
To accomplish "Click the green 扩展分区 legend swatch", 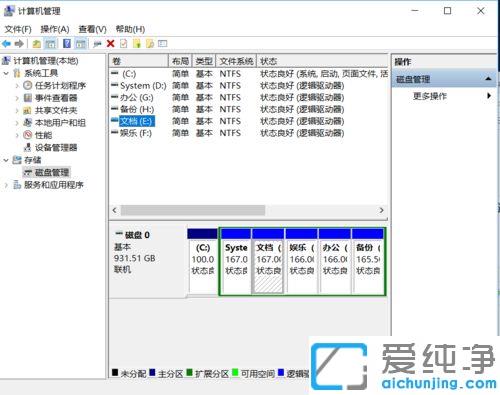I will pyautogui.click(x=189, y=372).
